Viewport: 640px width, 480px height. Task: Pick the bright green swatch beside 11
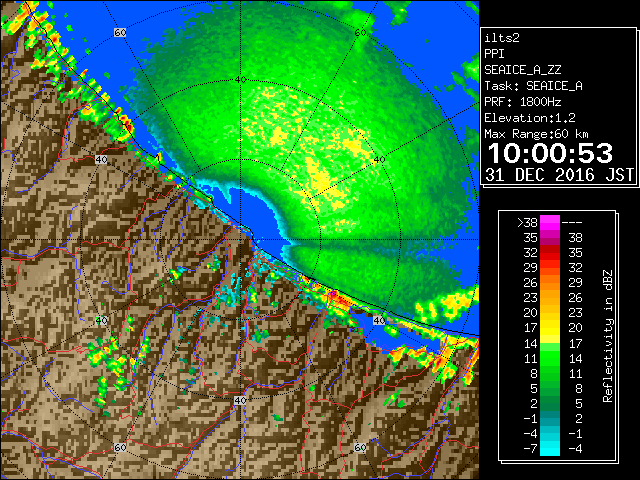[550, 358]
